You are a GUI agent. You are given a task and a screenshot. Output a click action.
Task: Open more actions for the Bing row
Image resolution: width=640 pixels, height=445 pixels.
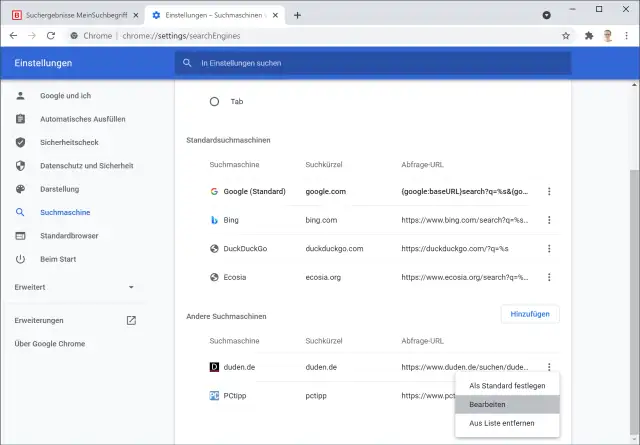pos(549,220)
